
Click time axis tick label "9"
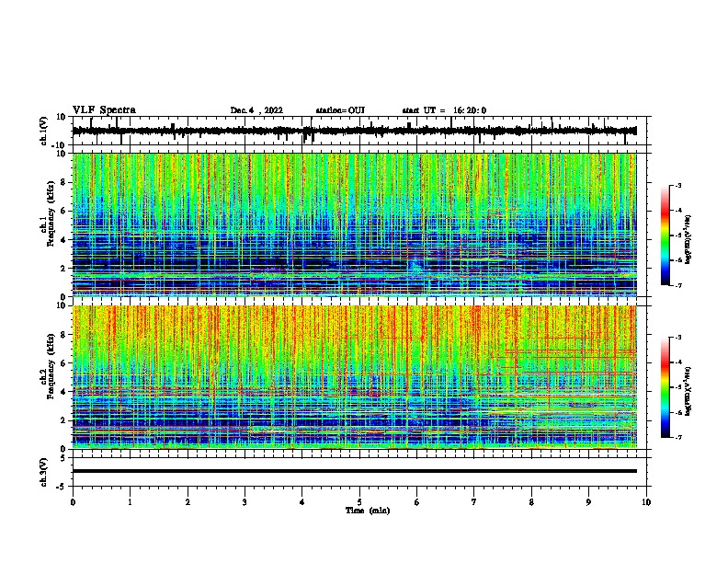pos(588,502)
